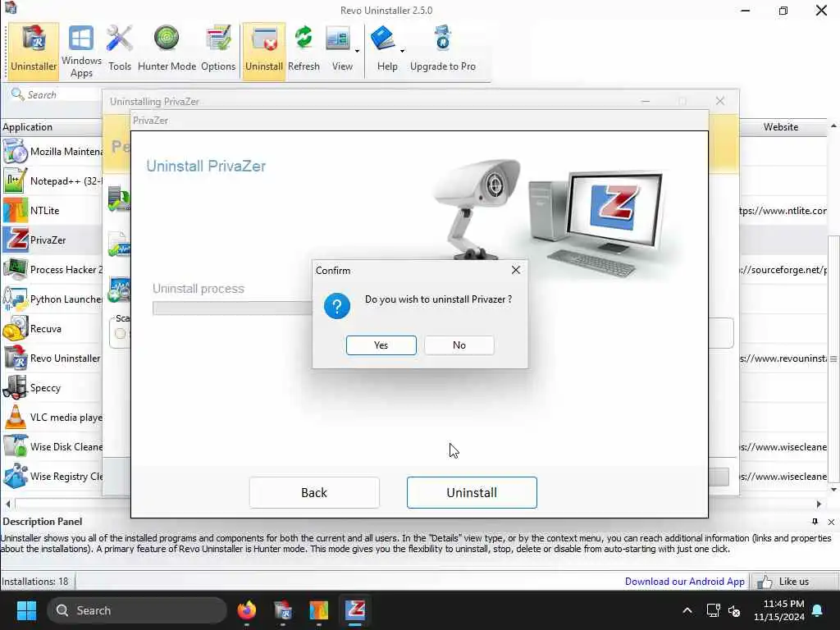Open the Help toolbar item
This screenshot has width=840, height=630.
[x=387, y=50]
